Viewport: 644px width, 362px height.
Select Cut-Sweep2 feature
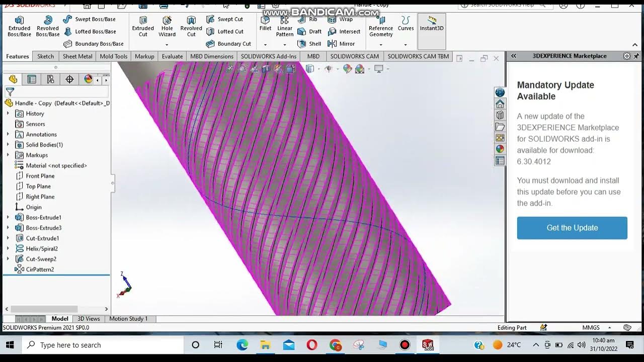tap(35, 259)
